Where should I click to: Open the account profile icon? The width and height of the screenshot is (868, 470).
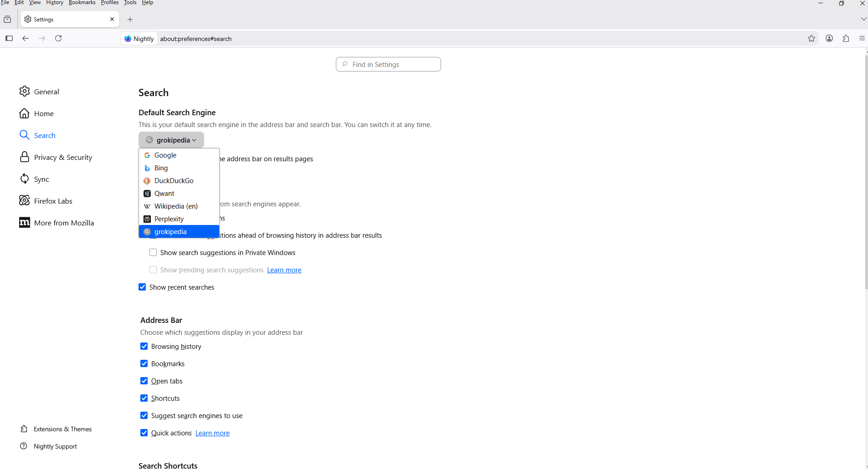pyautogui.click(x=829, y=38)
